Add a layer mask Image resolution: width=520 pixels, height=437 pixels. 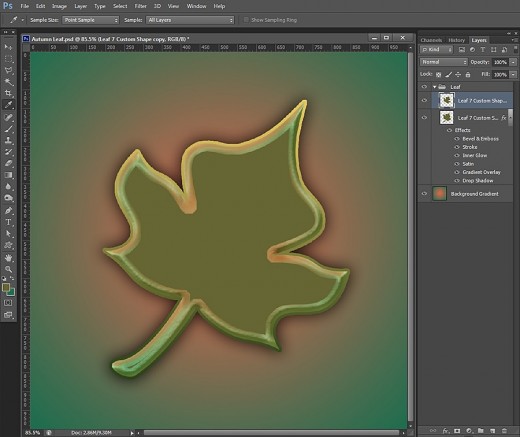(457, 431)
